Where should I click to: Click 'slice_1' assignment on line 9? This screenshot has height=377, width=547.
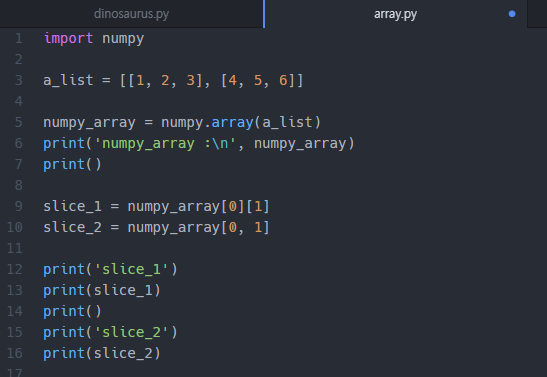pos(72,206)
